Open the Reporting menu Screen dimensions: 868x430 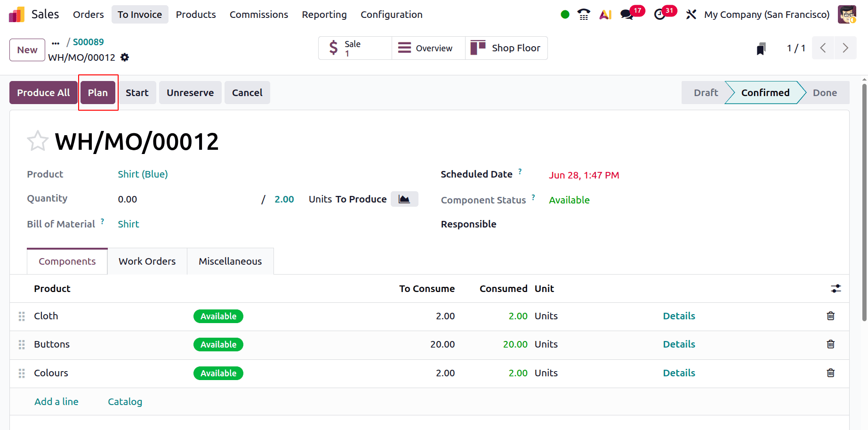324,15
